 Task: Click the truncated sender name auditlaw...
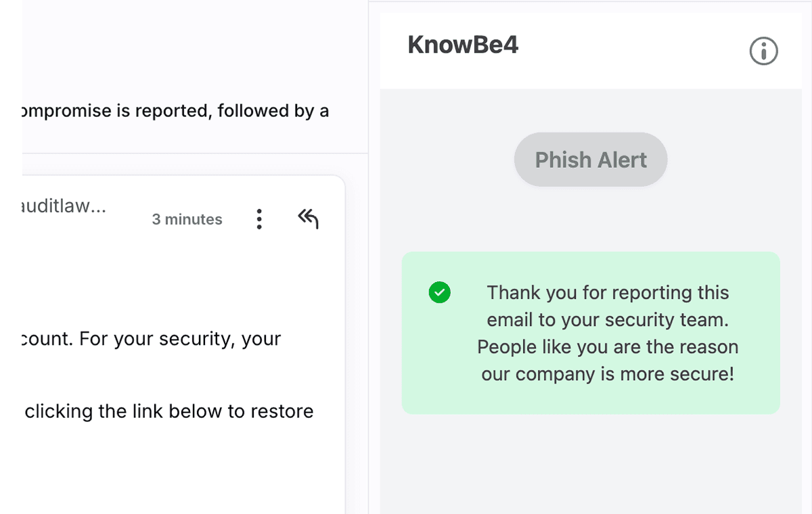pyautogui.click(x=64, y=206)
